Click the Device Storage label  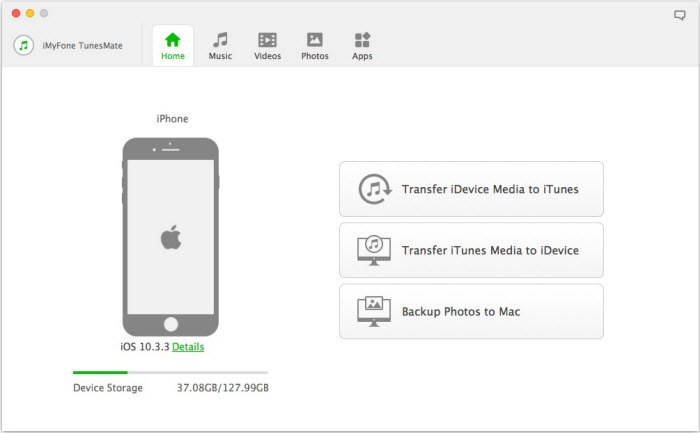point(108,388)
